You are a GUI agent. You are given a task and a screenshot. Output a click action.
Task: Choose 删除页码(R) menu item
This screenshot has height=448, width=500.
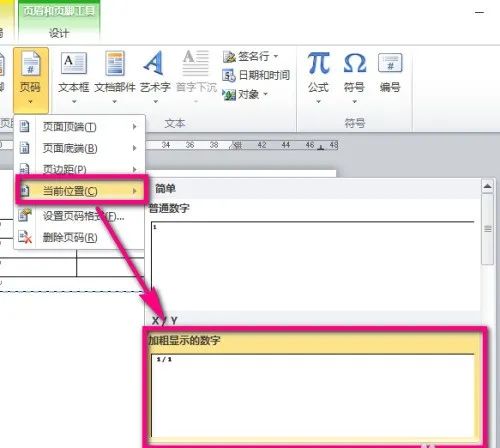coord(79,238)
